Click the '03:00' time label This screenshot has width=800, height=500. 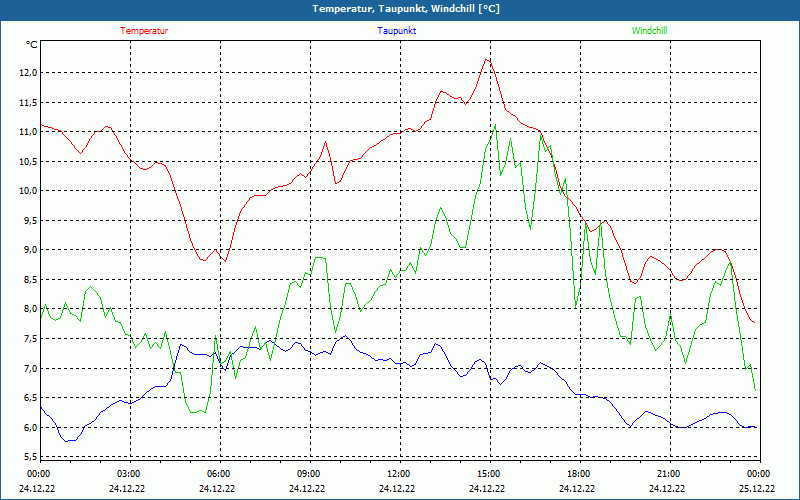click(131, 474)
